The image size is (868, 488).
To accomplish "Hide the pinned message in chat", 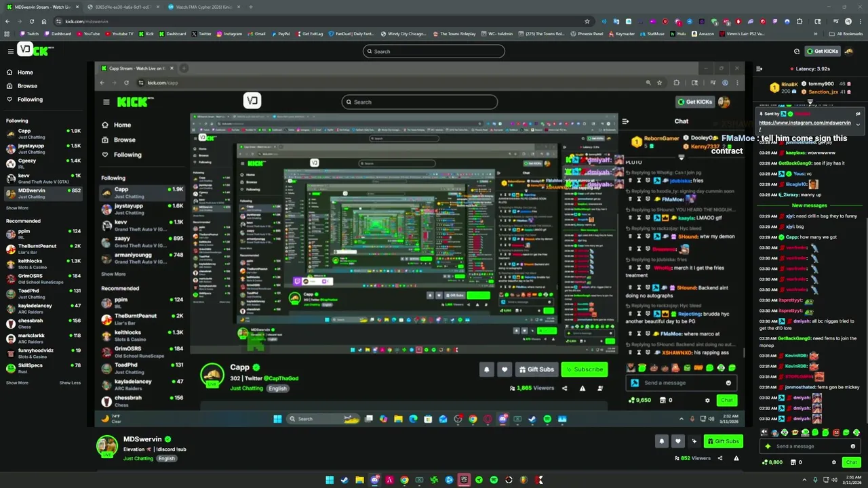I will pos(858,114).
